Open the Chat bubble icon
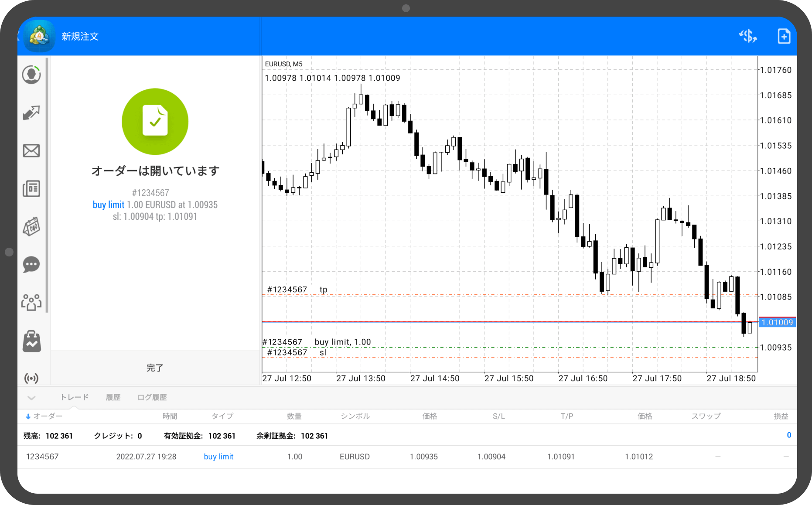 coord(31,265)
